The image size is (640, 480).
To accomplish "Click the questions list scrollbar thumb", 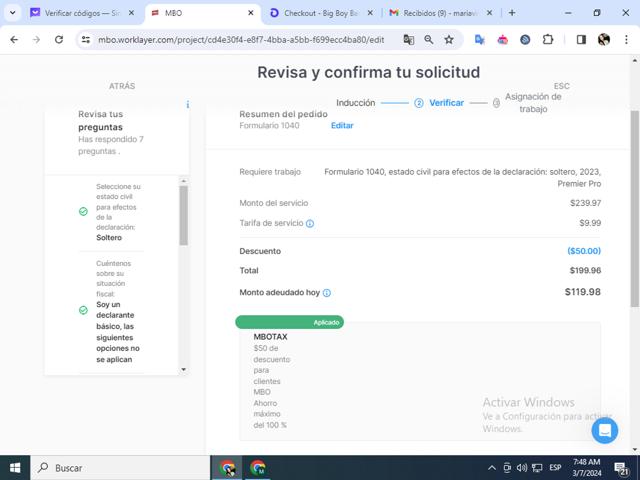I will pos(183,216).
